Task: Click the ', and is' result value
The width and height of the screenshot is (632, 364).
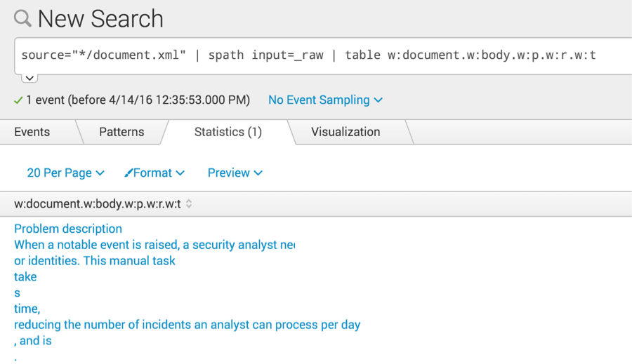Action: (x=33, y=341)
